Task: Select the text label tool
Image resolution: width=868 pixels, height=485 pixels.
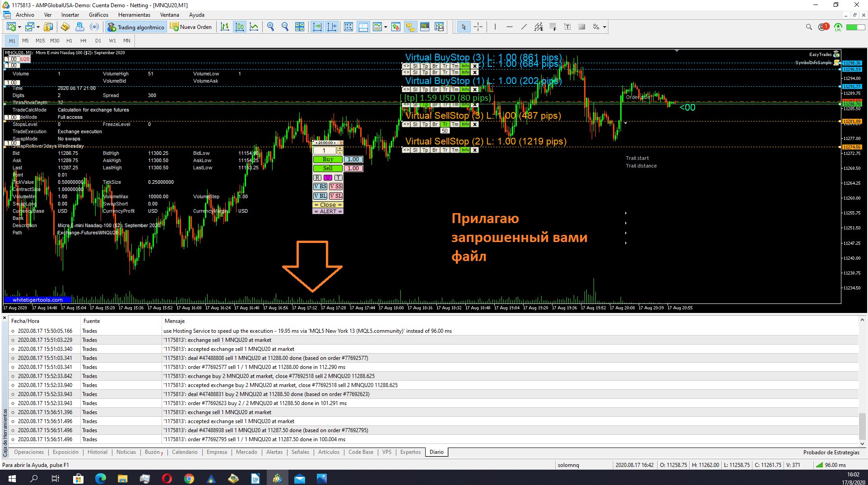Action: (567, 27)
